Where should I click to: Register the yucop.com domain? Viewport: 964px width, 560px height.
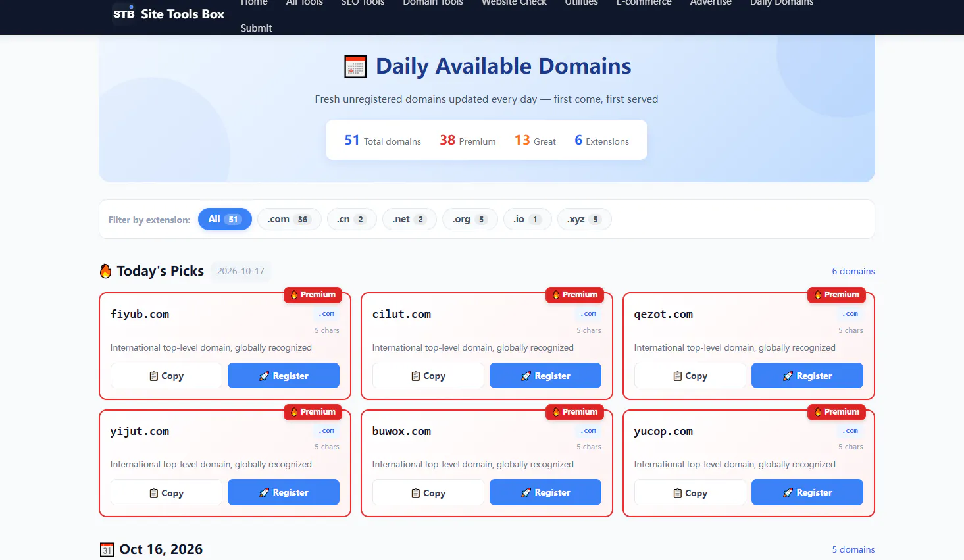(x=807, y=493)
